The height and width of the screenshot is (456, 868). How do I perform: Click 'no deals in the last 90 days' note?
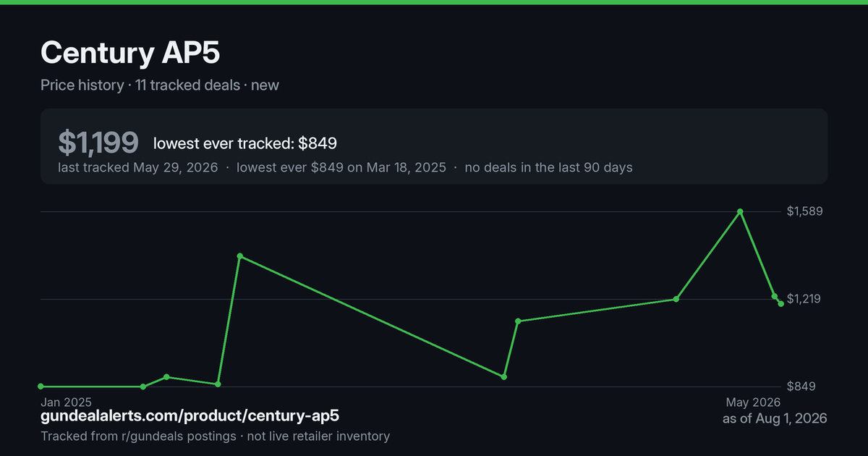point(548,167)
